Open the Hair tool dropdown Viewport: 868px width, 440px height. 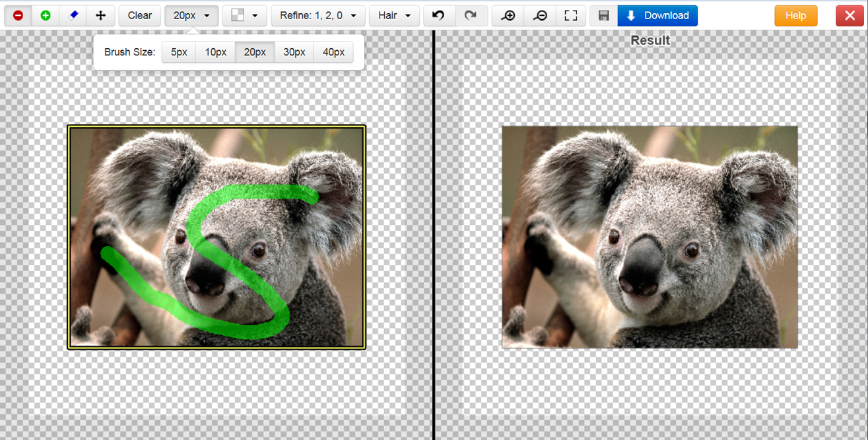point(394,15)
